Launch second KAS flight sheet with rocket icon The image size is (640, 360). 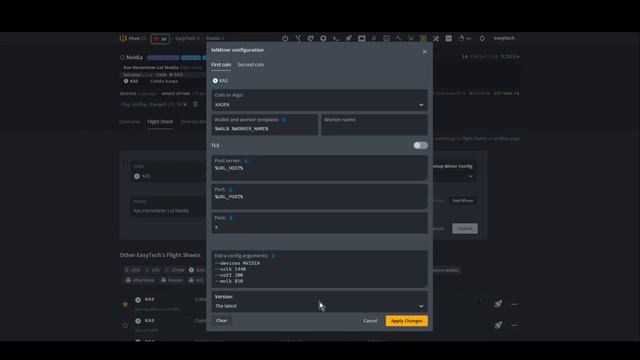coord(498,325)
